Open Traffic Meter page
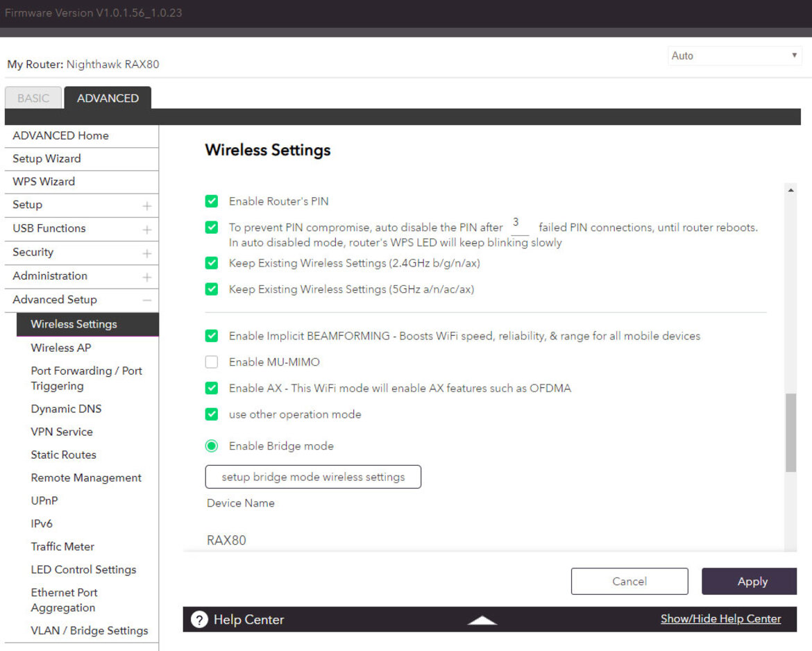The height and width of the screenshot is (651, 812). [x=62, y=546]
